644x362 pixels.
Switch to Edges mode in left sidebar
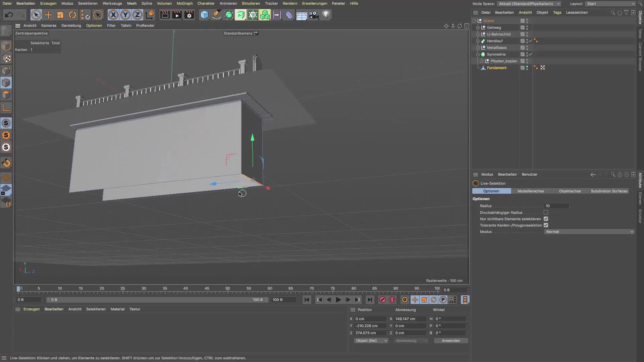pos(6,83)
